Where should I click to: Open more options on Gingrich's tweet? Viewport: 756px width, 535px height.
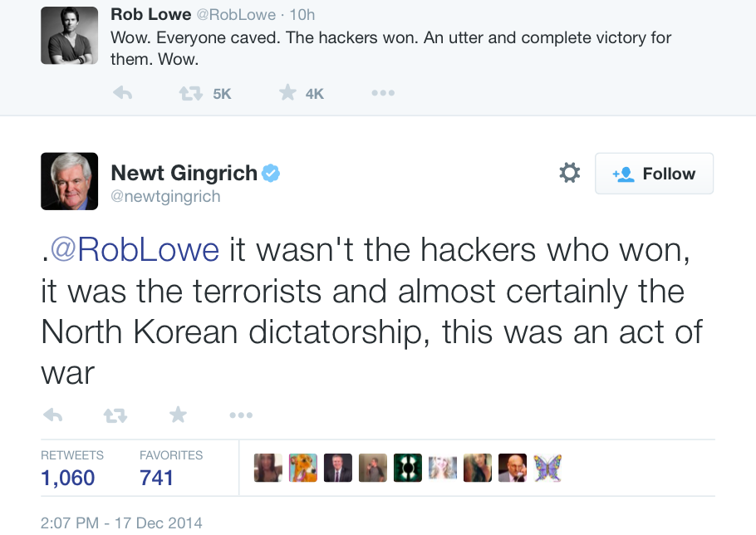point(241,415)
